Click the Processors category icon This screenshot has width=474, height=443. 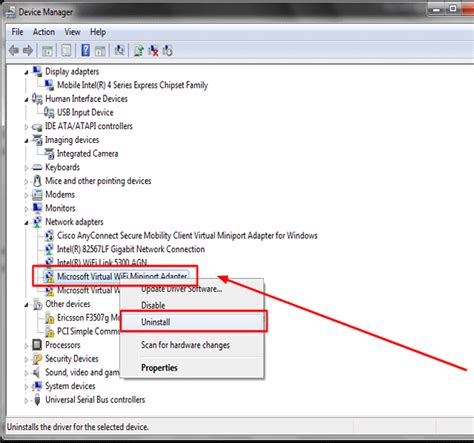pos(37,345)
